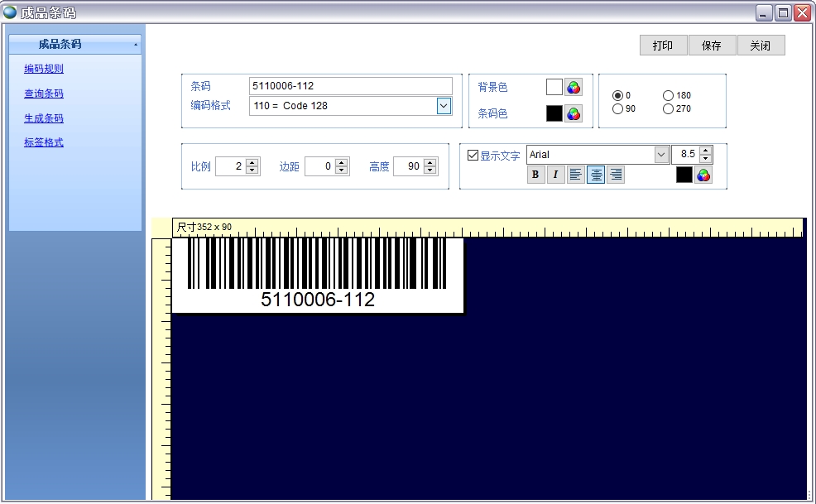The image size is (816, 504).
Task: Apply bold formatting to barcode text
Action: click(x=535, y=175)
